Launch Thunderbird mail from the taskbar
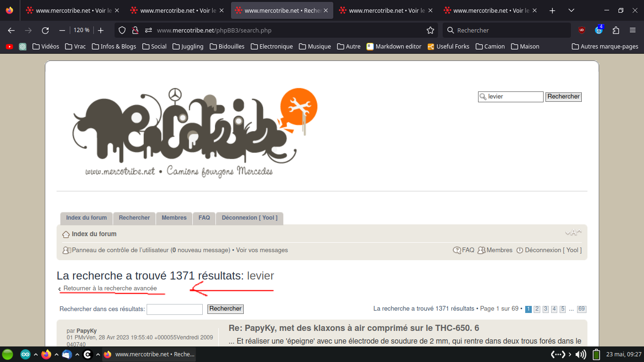 66,354
